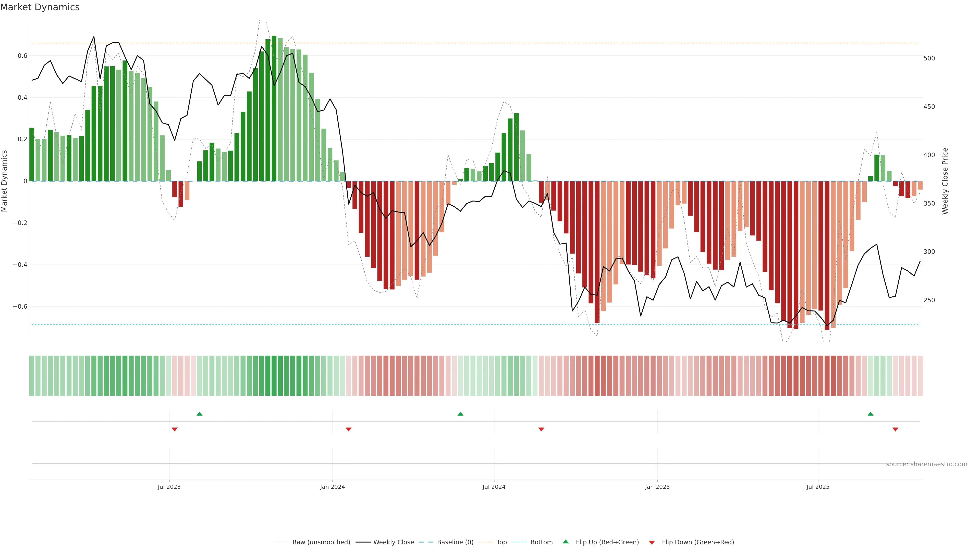Toggle the Raw (unsmoothed) legend entry

(321, 542)
